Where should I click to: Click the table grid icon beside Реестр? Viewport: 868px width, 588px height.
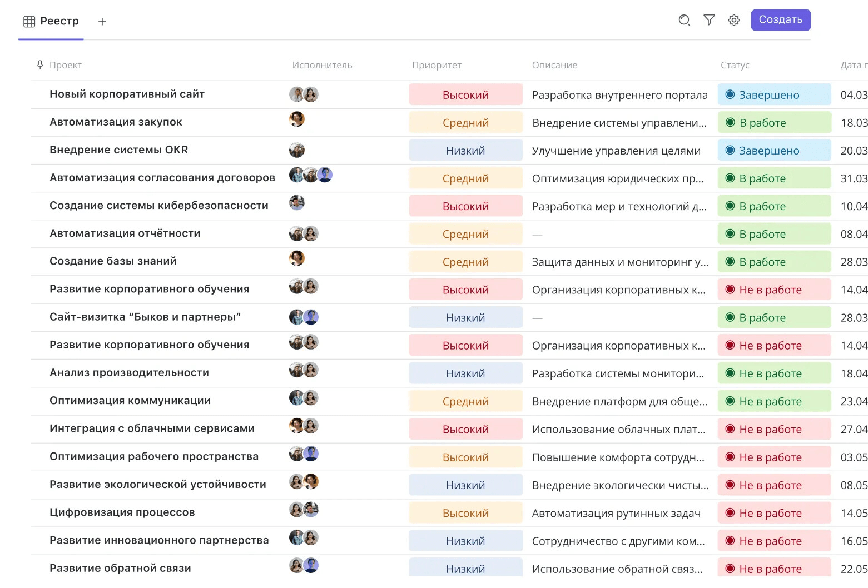[x=29, y=22]
